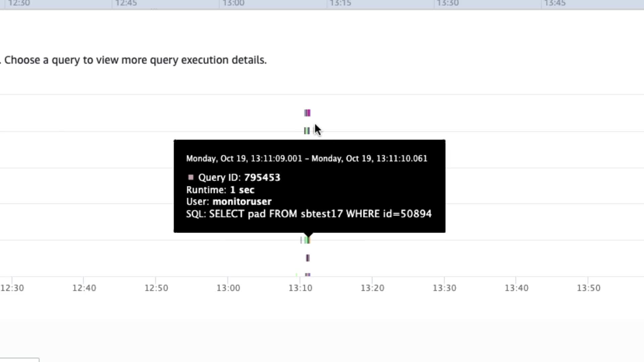Click the faint green bar near 13:10

(x=297, y=275)
